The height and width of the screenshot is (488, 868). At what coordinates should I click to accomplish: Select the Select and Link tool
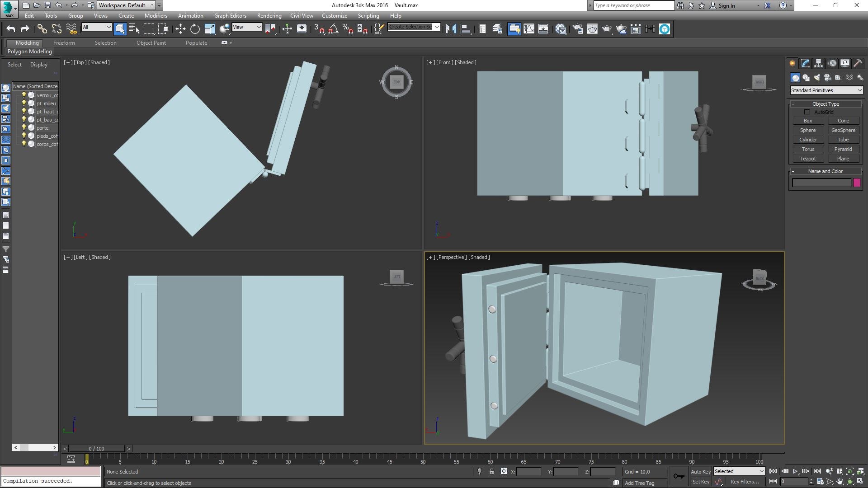click(x=42, y=29)
